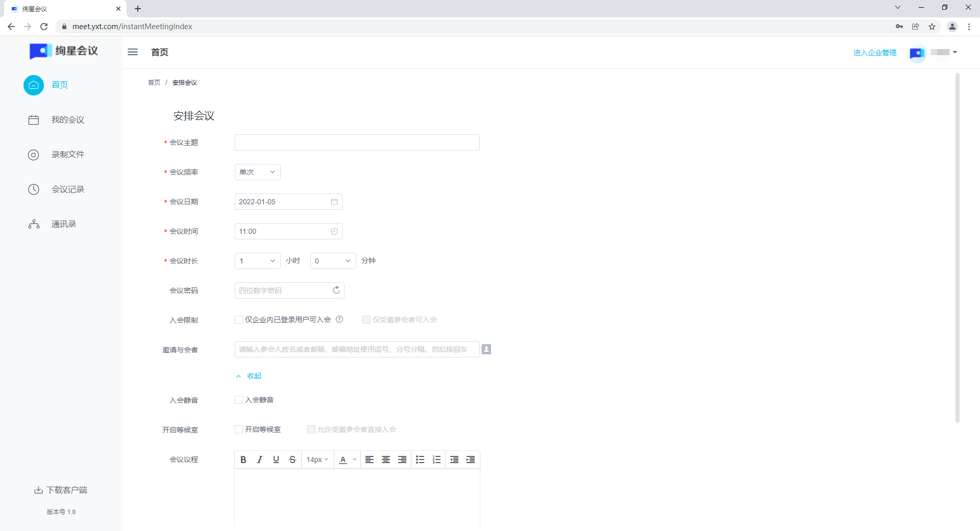Insert numbered list in agenda editor
The width and height of the screenshot is (980, 531).
(x=436, y=460)
